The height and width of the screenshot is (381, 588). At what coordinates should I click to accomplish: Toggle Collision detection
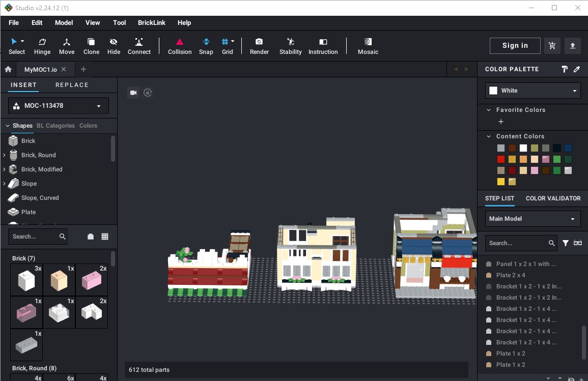pos(180,46)
